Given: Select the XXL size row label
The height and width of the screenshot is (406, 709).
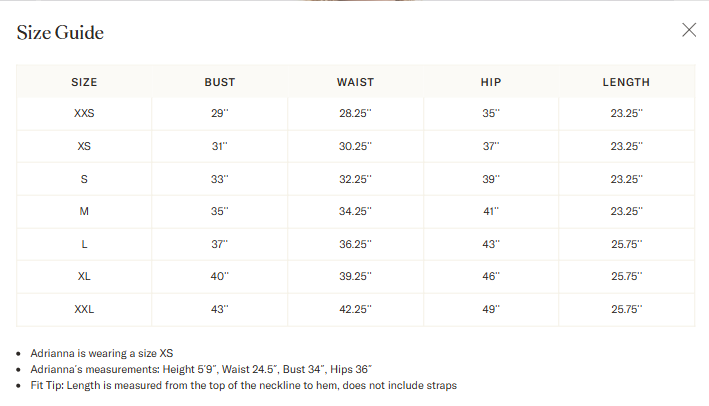Looking at the screenshot, I should [x=84, y=309].
